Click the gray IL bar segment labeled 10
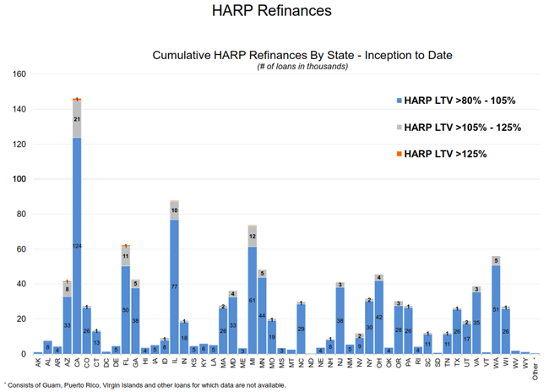This screenshot has height=392, width=549. 174,210
